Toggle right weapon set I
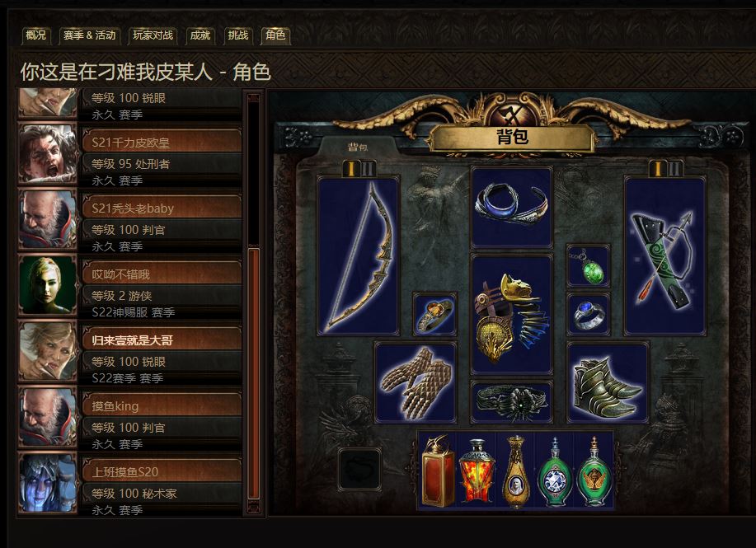This screenshot has width=756, height=548. coord(658,168)
